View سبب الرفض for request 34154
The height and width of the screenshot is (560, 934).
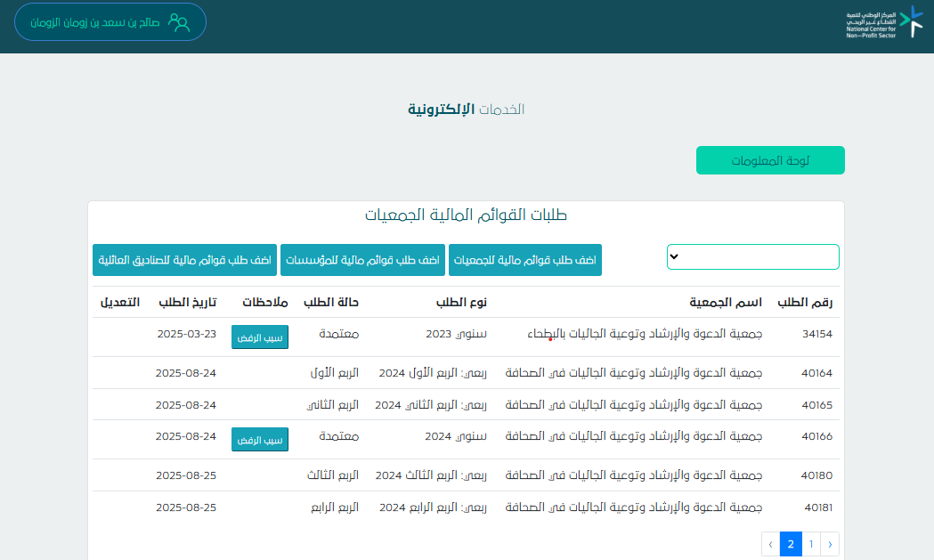pos(260,337)
